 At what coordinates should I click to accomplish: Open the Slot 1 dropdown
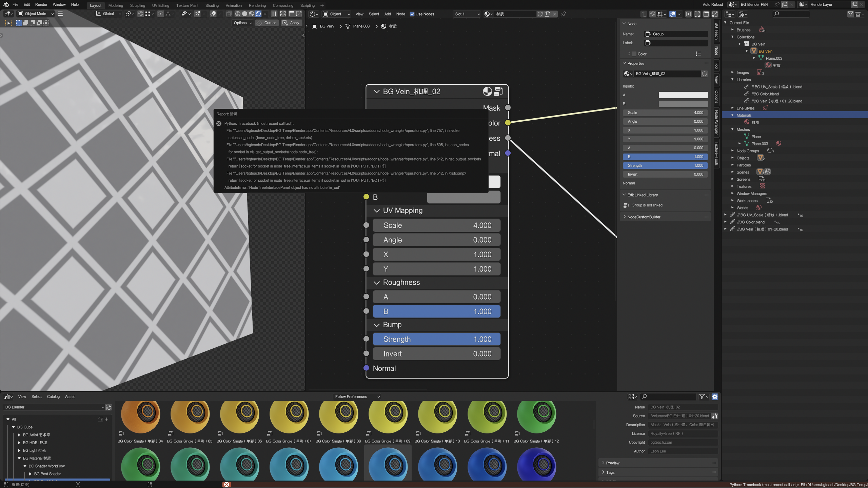[x=467, y=14]
